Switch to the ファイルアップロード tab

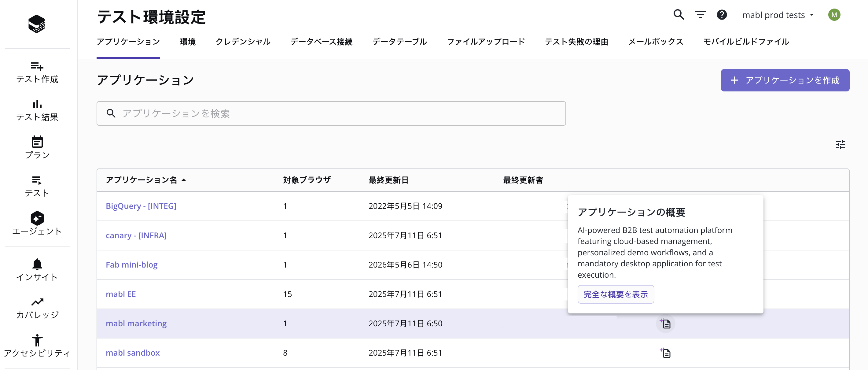click(x=486, y=42)
